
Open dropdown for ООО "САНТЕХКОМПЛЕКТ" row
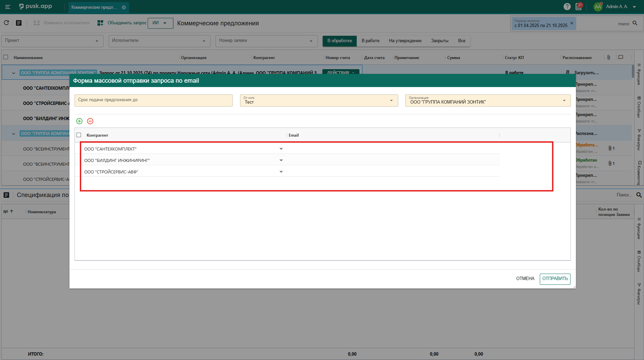point(281,149)
